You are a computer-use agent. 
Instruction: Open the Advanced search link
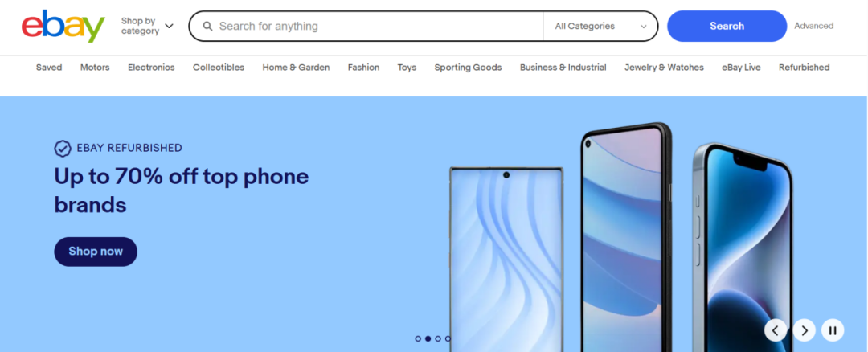coord(813,26)
